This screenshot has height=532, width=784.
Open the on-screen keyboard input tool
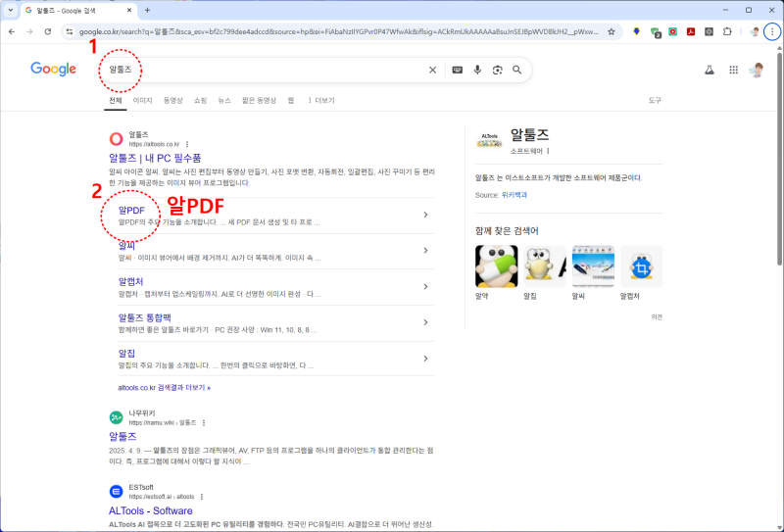[457, 70]
